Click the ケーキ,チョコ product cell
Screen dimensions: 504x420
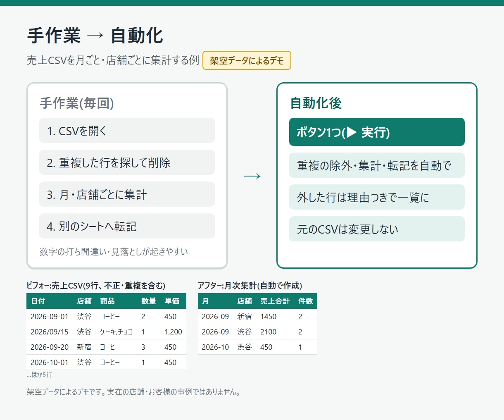116,332
